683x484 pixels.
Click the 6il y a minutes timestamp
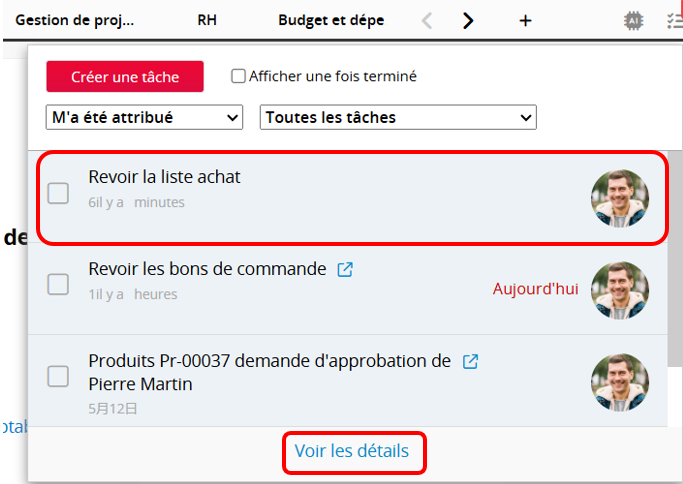click(136, 203)
